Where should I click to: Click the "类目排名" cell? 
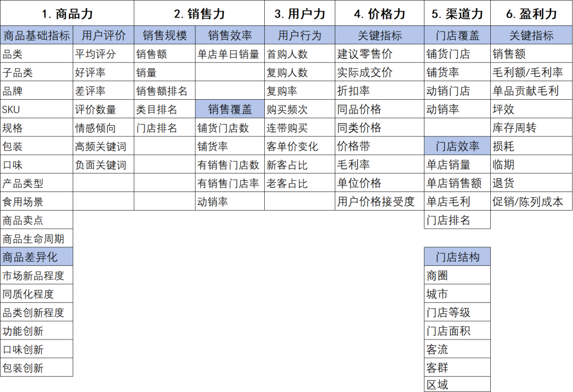[165, 109]
